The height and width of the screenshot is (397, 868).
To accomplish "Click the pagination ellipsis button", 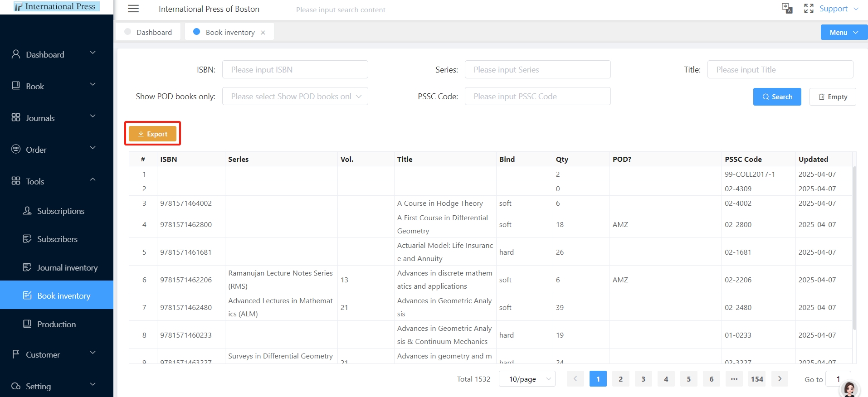I will (x=734, y=379).
